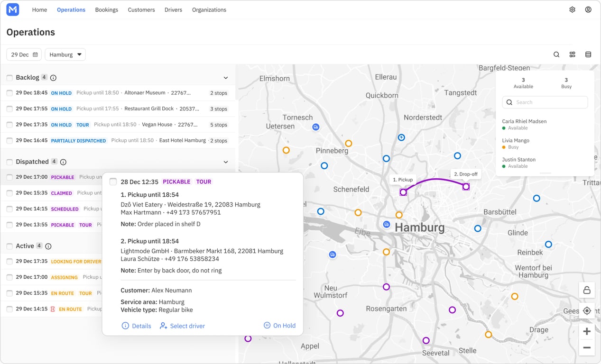The image size is (601, 364).
Task: Click orange order marker near Drage
Action: pos(488,335)
